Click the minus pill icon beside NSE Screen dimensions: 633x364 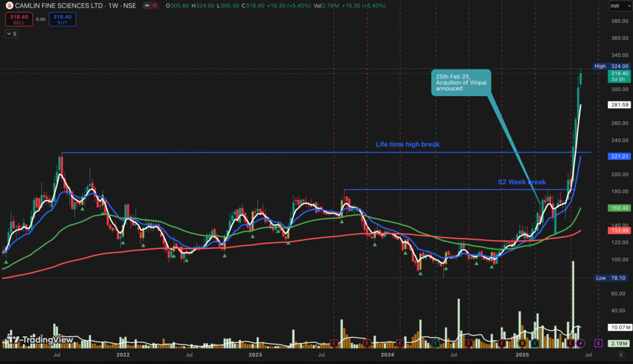[x=147, y=6]
